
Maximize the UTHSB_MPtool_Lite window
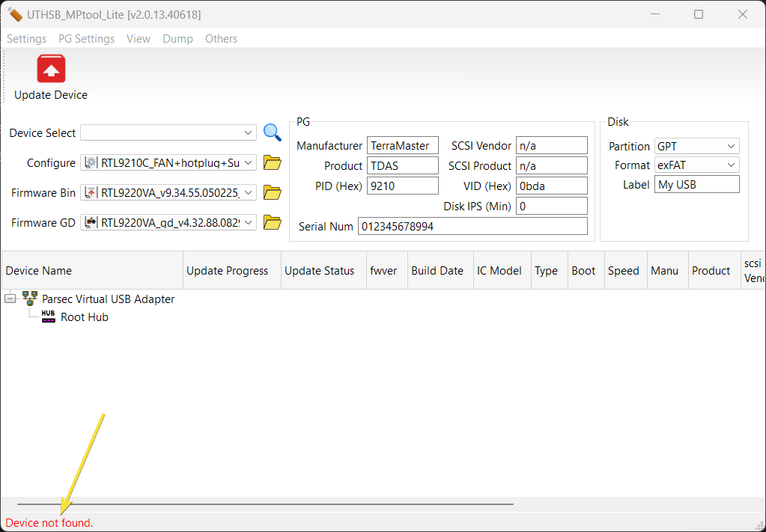699,15
